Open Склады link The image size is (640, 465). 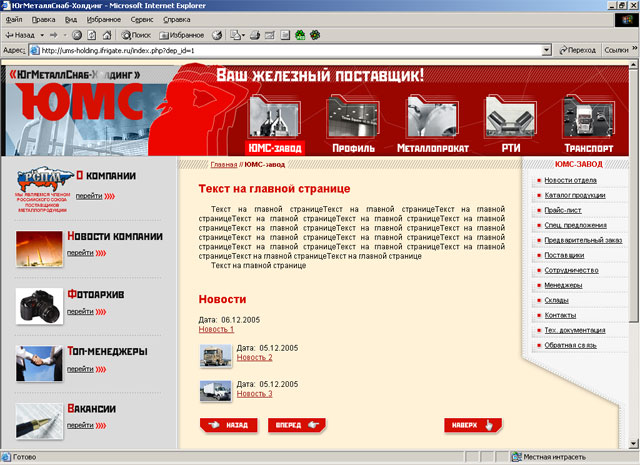(556, 300)
